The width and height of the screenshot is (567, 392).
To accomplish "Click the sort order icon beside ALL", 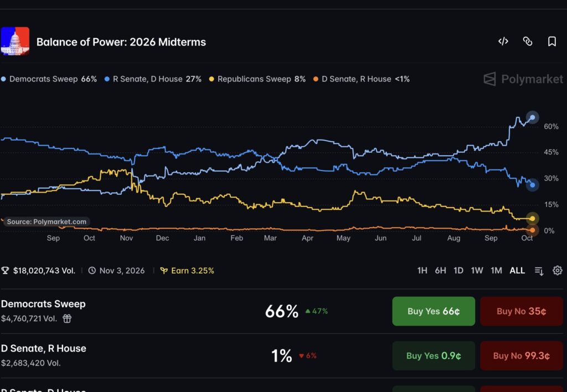I will (x=539, y=271).
